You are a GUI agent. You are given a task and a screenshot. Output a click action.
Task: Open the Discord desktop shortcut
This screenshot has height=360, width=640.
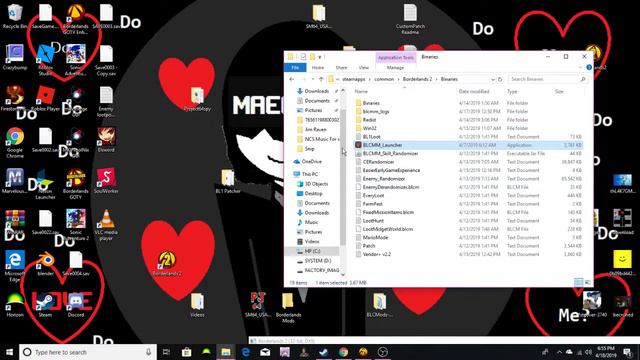76,305
